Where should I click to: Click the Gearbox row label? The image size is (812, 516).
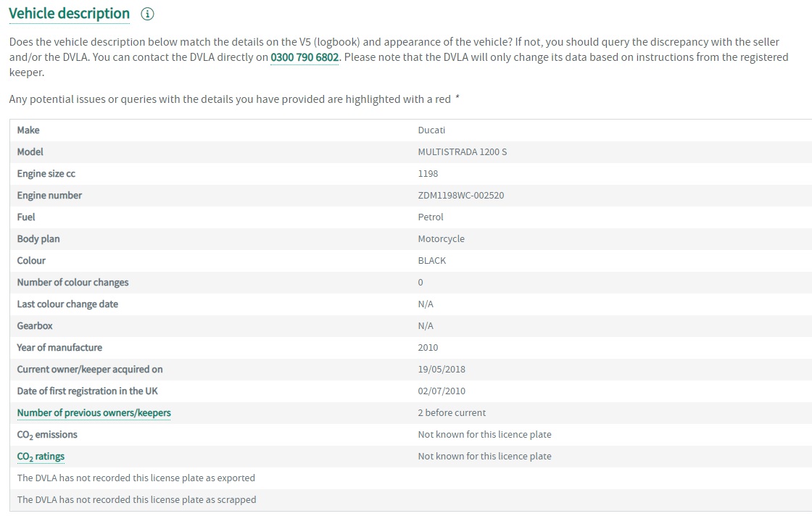[35, 326]
